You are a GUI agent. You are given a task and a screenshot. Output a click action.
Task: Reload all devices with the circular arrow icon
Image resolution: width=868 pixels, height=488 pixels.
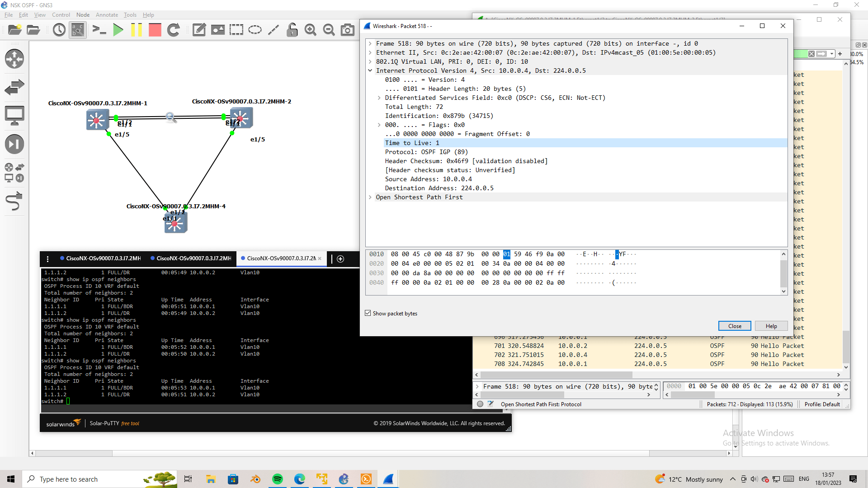tap(174, 30)
